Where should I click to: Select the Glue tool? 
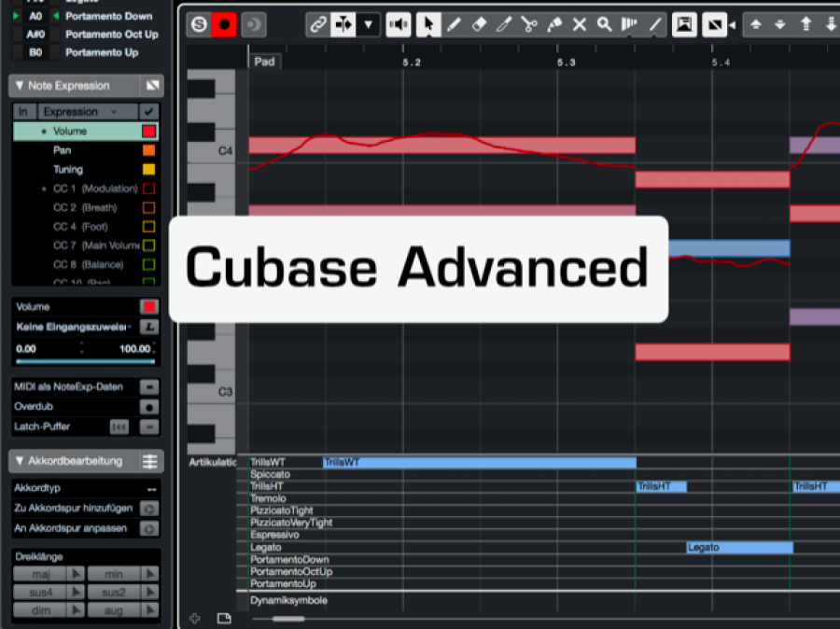pyautogui.click(x=554, y=24)
